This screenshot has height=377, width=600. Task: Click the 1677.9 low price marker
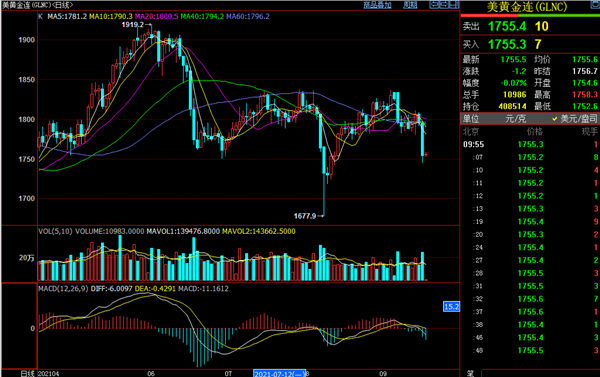click(x=305, y=216)
